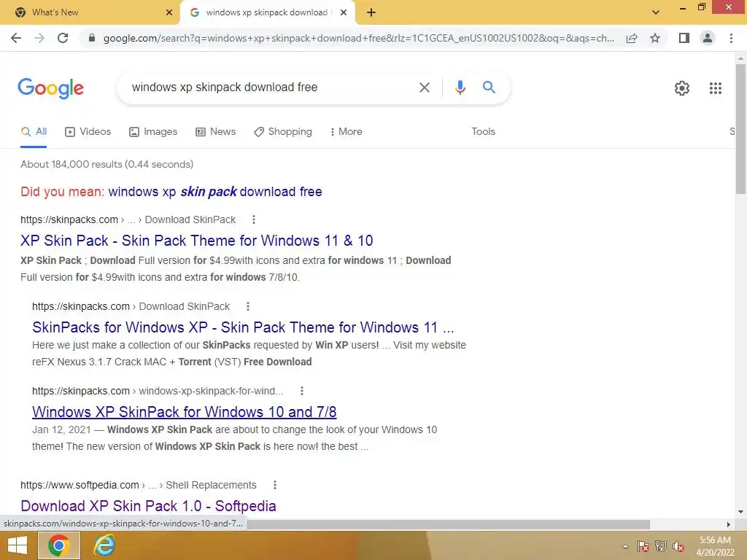Click the vertical scrollbar thumb
Viewport: 747px width, 560px height.
pyautogui.click(x=740, y=128)
